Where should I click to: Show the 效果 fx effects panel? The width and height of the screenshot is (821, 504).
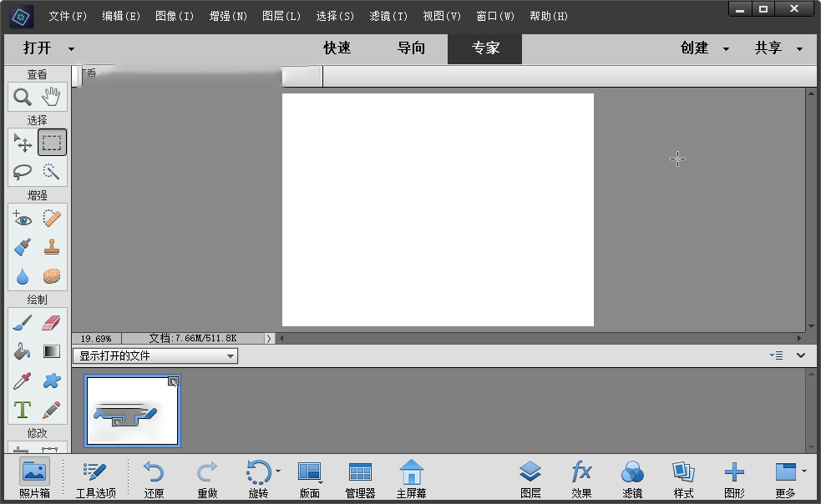point(581,478)
